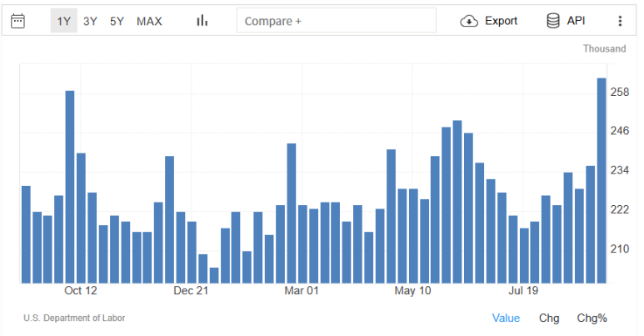The height and width of the screenshot is (336, 644).
Task: Click the tallest bar at the chart's right end
Action: coord(601,179)
